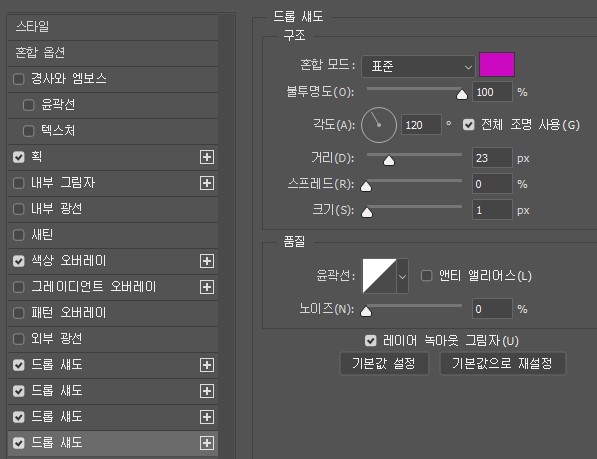Click the 스프레드 percent input field
The height and width of the screenshot is (459, 597).
tap(492, 184)
